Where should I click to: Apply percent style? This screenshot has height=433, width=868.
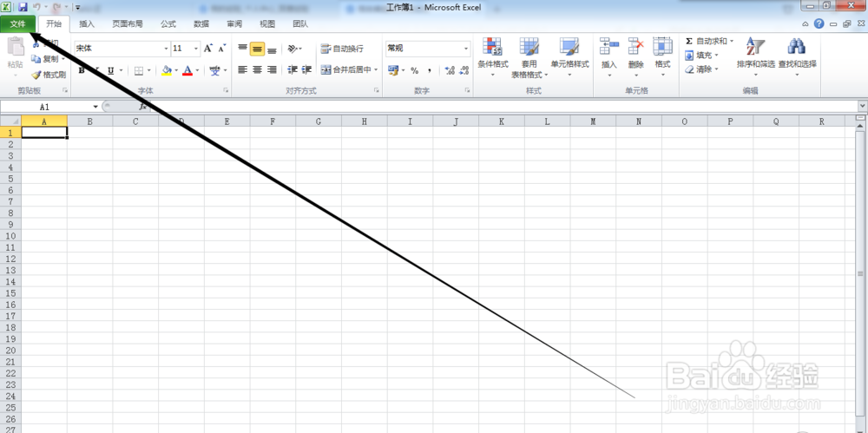[x=414, y=70]
